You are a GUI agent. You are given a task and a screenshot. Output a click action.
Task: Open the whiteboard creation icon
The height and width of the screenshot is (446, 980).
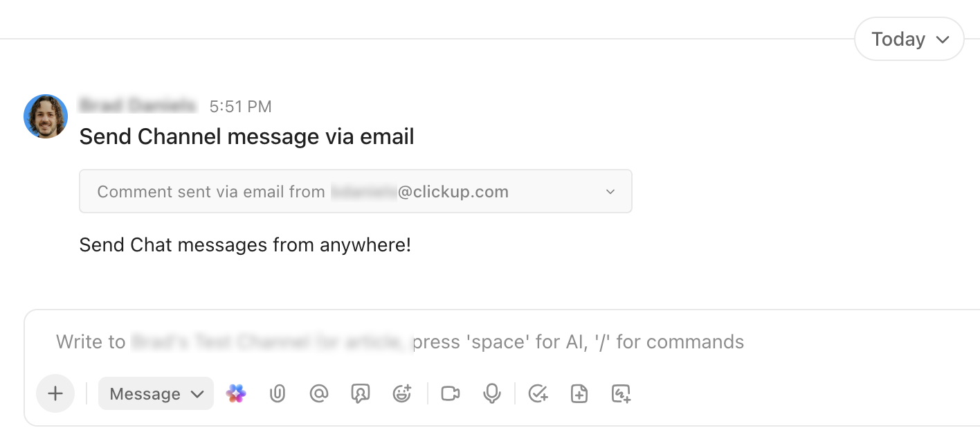tap(621, 393)
